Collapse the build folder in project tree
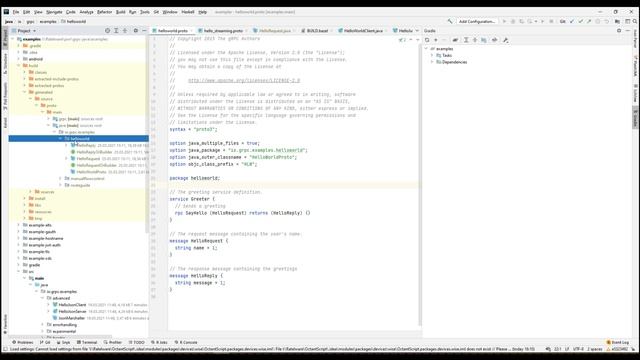 [18, 65]
